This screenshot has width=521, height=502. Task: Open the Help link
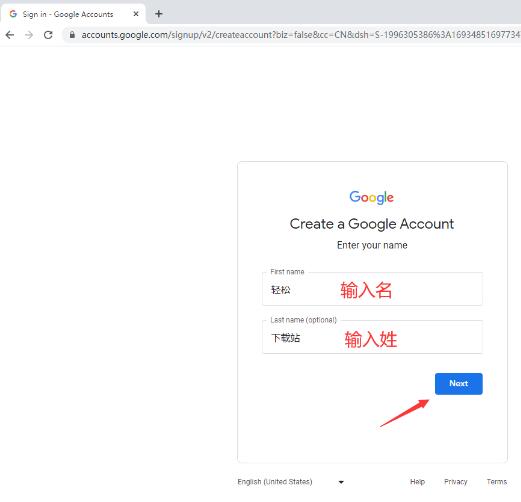click(417, 482)
